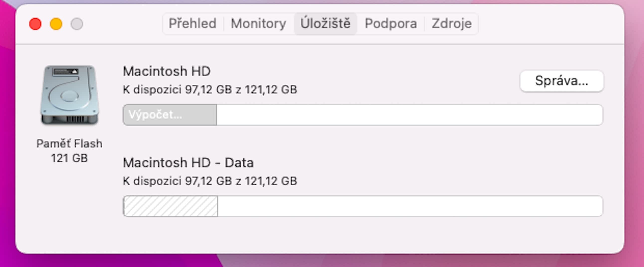Viewport: 644px width, 267px height.
Task: Click the gray disabled zoom button
Action: click(77, 24)
